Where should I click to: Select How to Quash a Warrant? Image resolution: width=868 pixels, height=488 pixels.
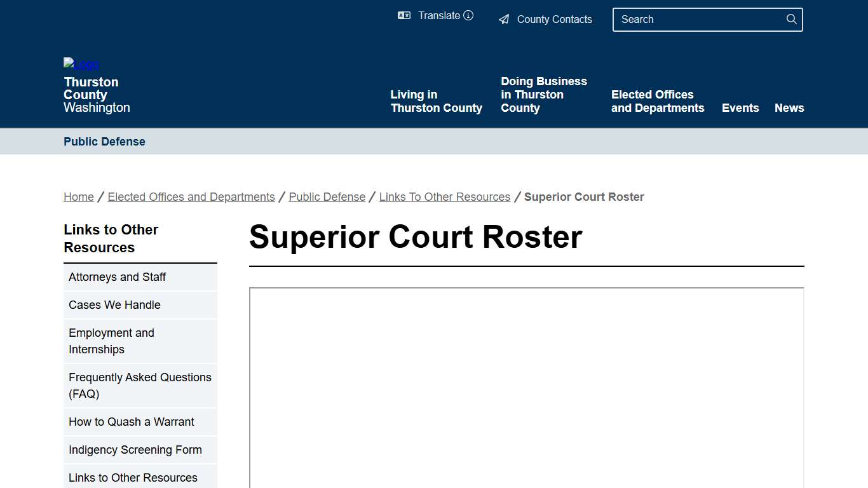coord(132,422)
